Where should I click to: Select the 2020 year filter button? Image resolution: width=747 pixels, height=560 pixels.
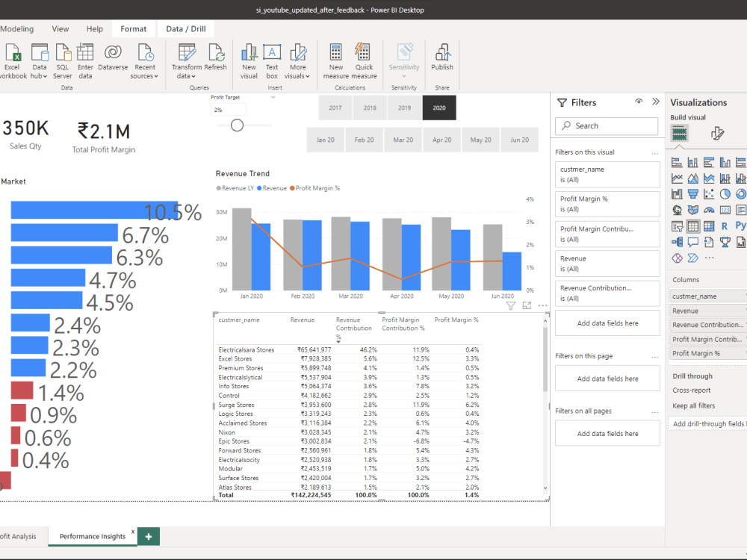439,108
